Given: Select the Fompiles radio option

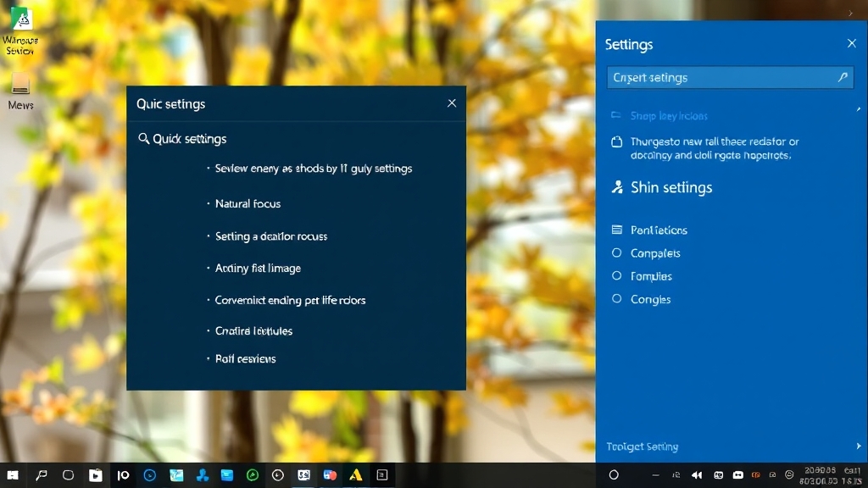Looking at the screenshot, I should point(616,276).
